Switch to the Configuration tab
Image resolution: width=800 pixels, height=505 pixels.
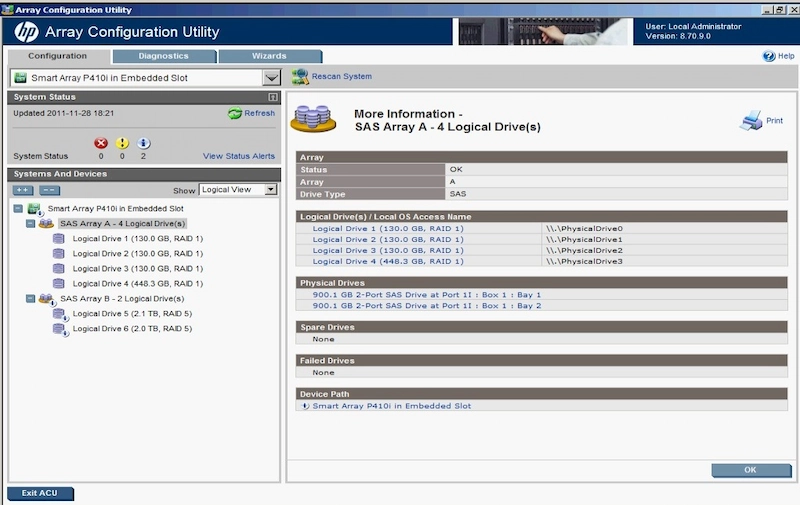(58, 56)
